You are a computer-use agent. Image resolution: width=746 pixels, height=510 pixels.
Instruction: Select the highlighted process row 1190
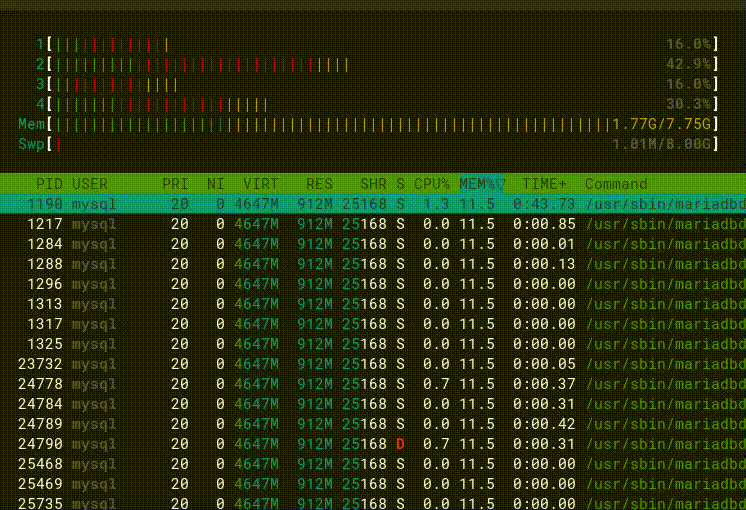pos(373,204)
